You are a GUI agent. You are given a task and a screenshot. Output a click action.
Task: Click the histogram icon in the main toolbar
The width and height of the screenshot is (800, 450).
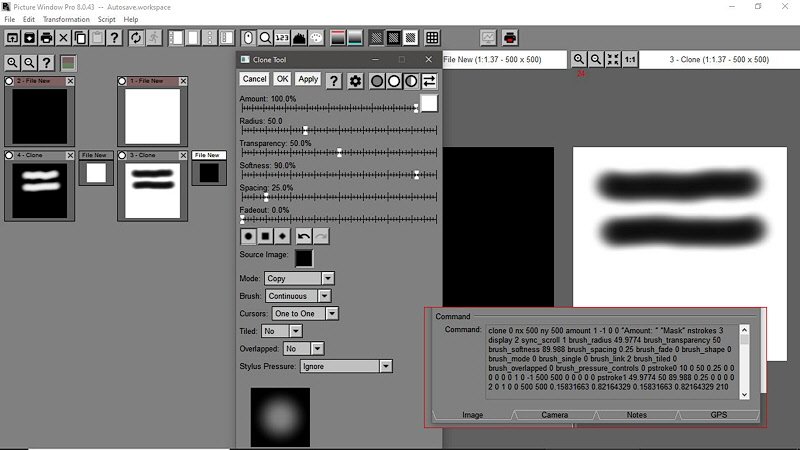click(488, 38)
